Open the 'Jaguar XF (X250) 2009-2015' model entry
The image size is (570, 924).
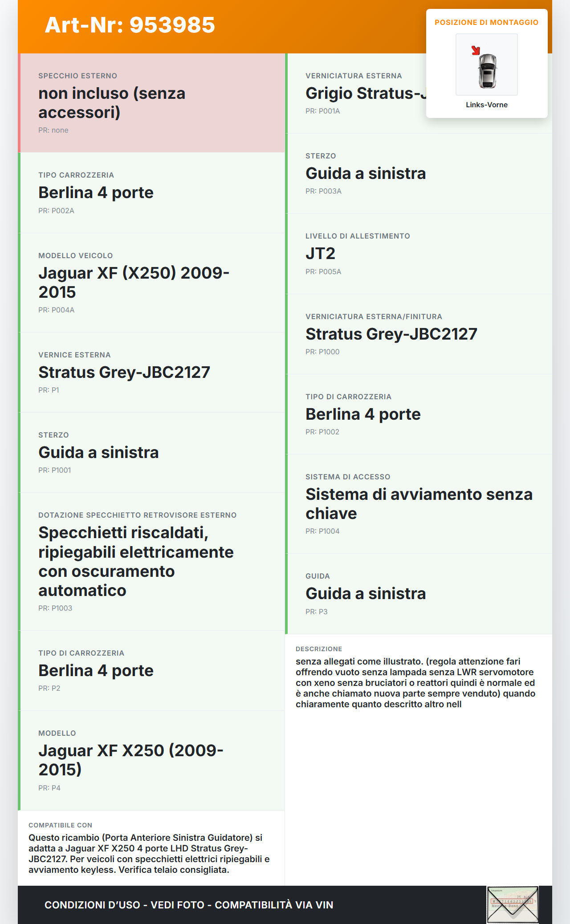pos(151,283)
